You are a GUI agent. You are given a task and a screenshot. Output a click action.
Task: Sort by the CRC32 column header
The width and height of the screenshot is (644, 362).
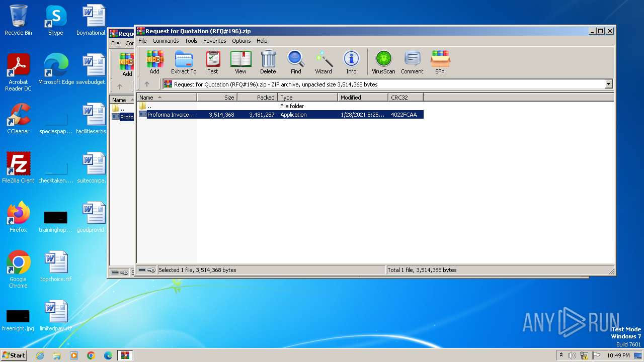[x=406, y=98]
